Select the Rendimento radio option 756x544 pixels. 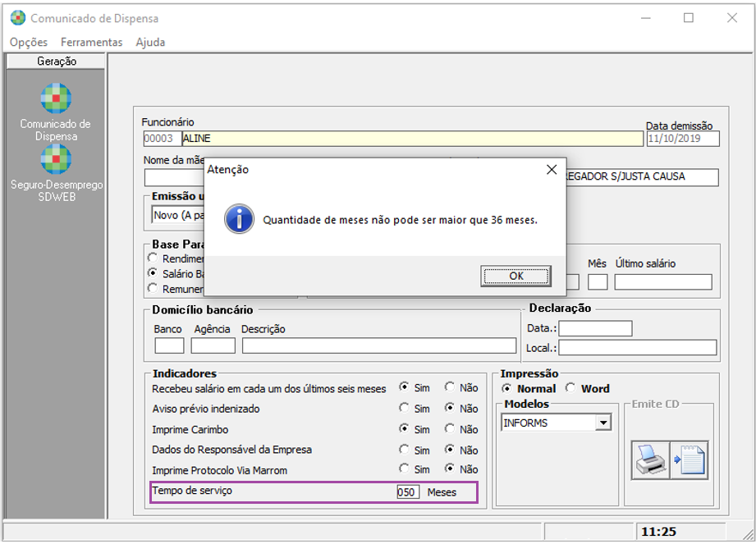(153, 258)
